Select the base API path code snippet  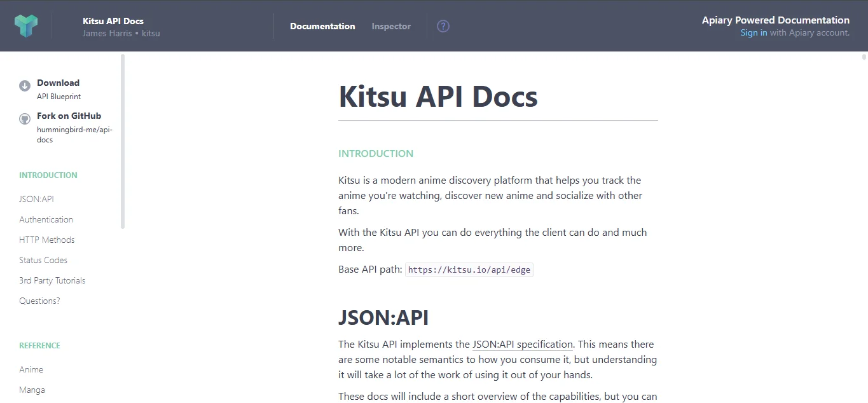[469, 270]
